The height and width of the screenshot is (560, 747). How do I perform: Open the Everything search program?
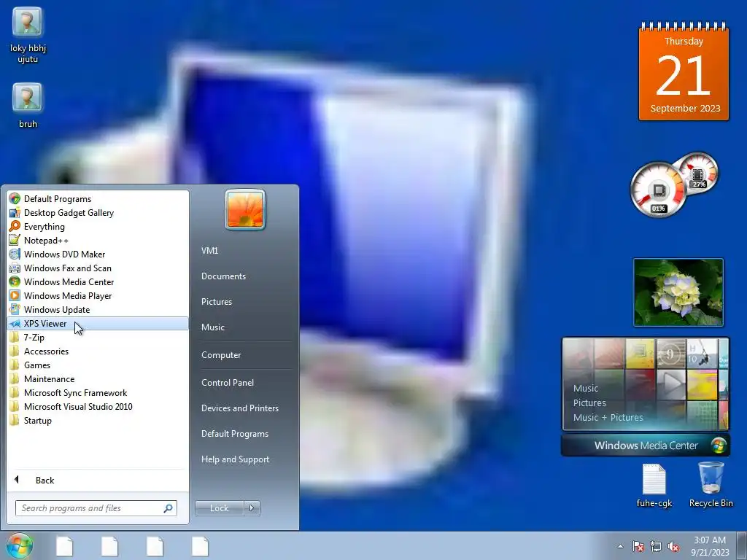coord(98,227)
